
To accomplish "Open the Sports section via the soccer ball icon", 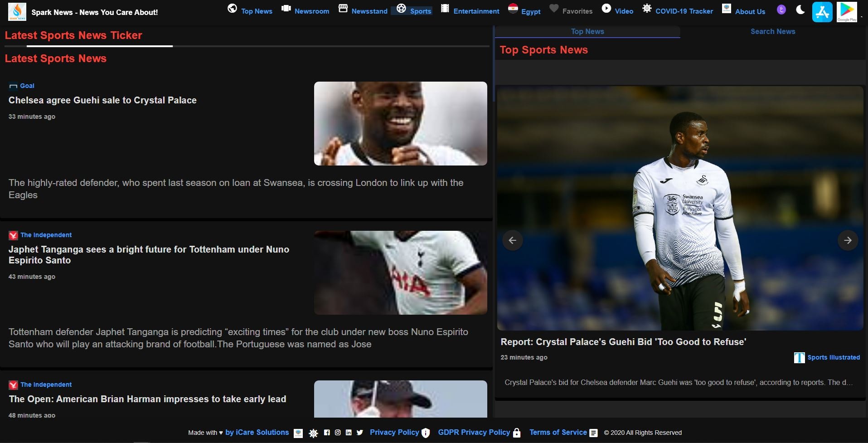I will tap(401, 8).
